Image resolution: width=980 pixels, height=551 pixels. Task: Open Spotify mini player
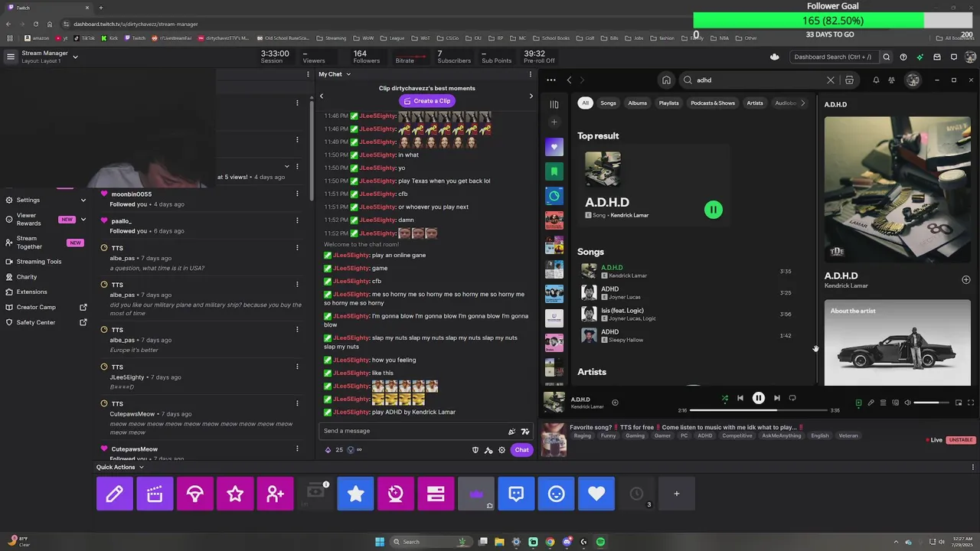click(959, 403)
